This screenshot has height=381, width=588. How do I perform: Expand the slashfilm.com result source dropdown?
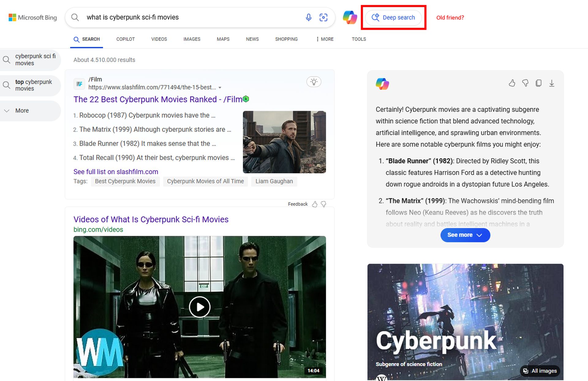219,87
